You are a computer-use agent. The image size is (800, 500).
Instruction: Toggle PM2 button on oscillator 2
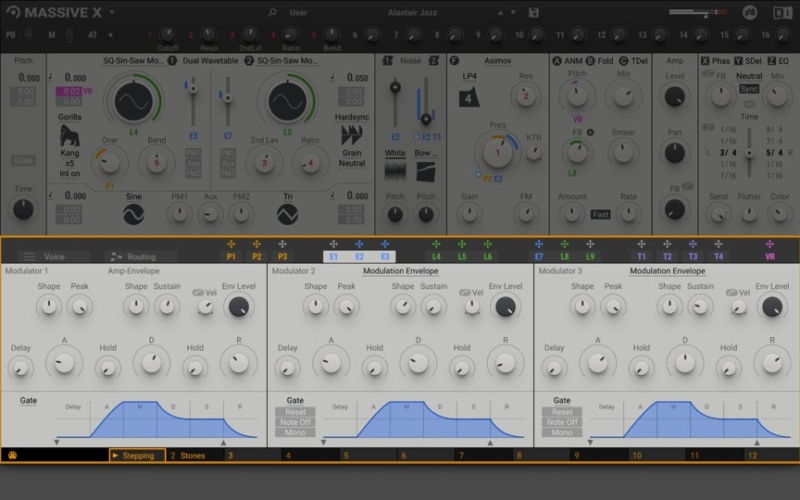[228, 173]
